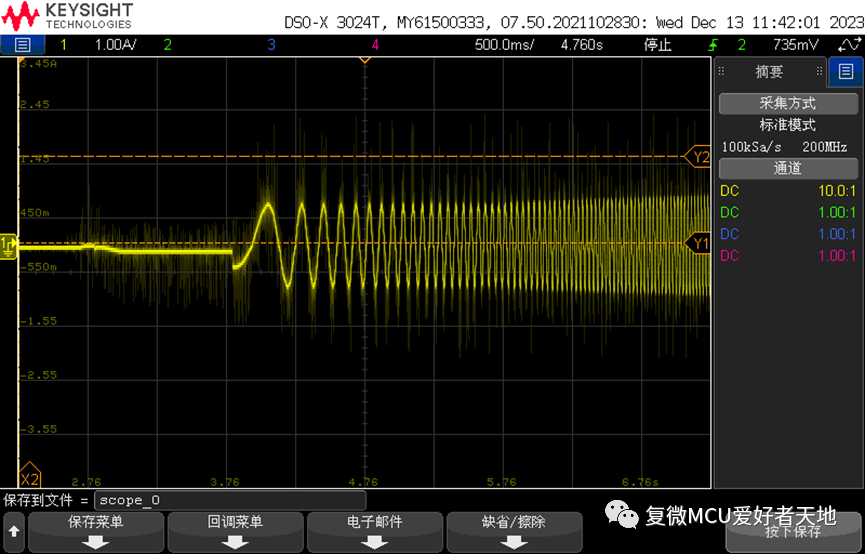Click the 采集方式 button
The image size is (865, 554).
pyautogui.click(x=788, y=103)
